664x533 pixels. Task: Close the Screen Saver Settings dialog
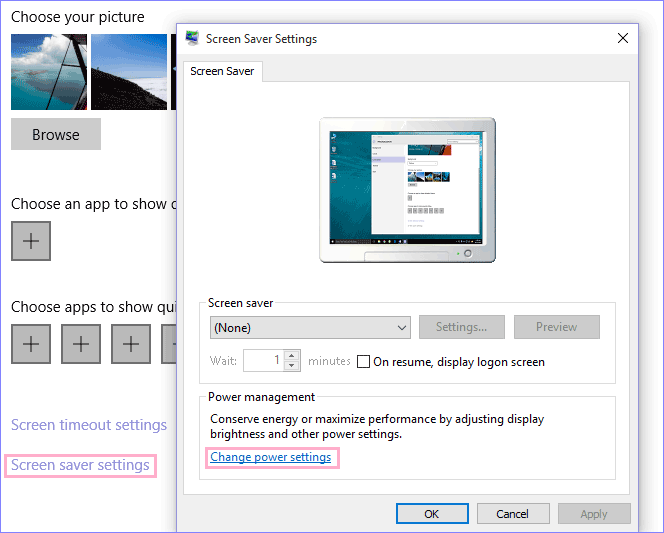(x=623, y=39)
